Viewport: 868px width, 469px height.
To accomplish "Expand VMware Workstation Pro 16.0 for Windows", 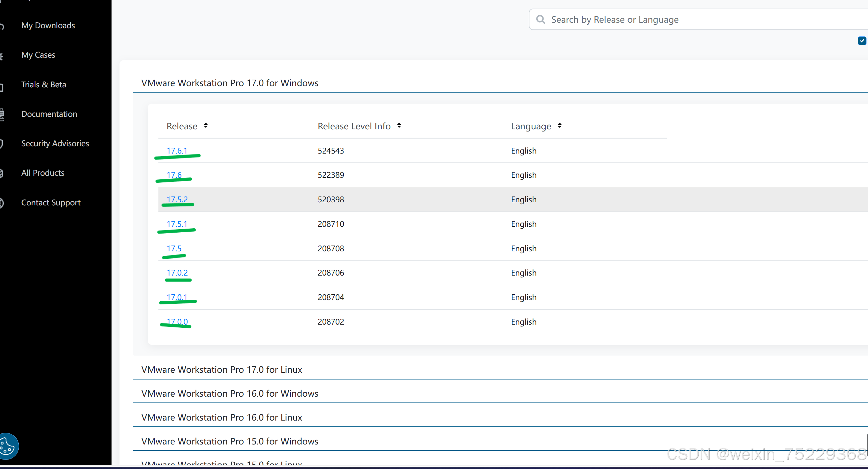I will click(x=230, y=394).
